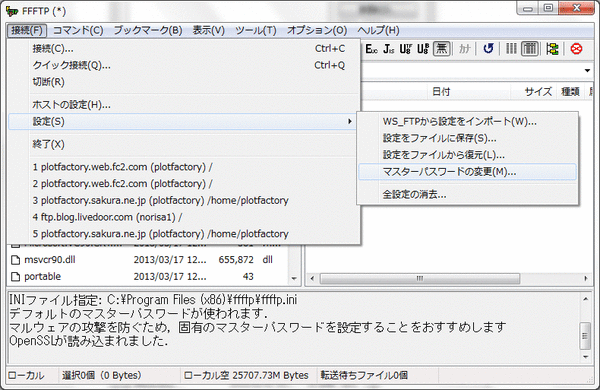Click remote horizontal scrollbar thumb
This screenshot has height=390, width=600.
click(420, 278)
